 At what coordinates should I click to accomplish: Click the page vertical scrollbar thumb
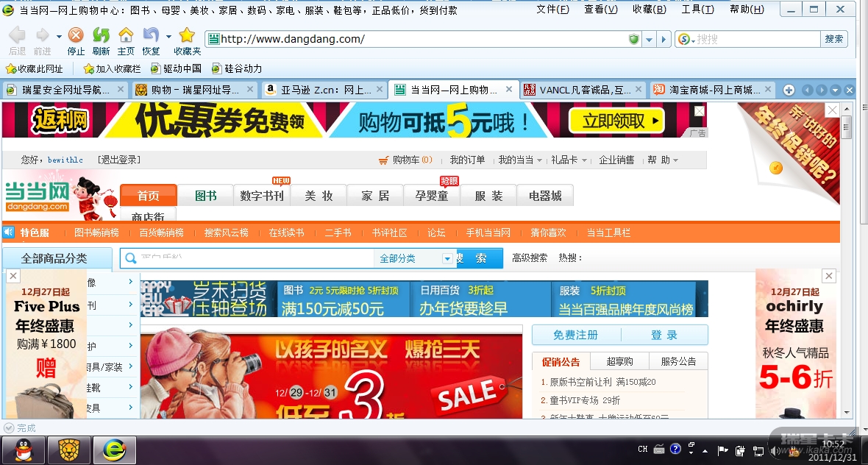click(846, 128)
